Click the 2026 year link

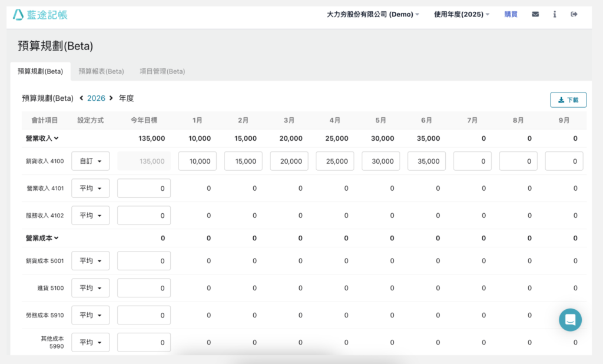click(x=96, y=98)
